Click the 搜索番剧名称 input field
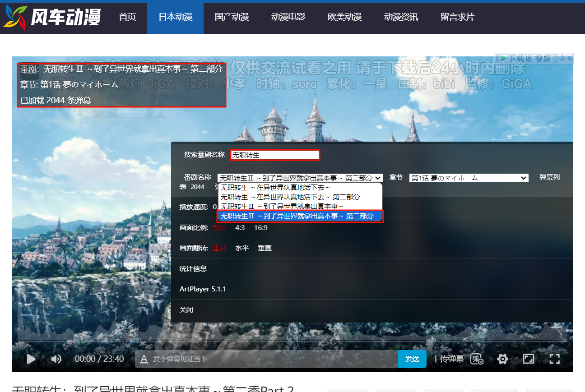This screenshot has width=585, height=392. coord(275,155)
